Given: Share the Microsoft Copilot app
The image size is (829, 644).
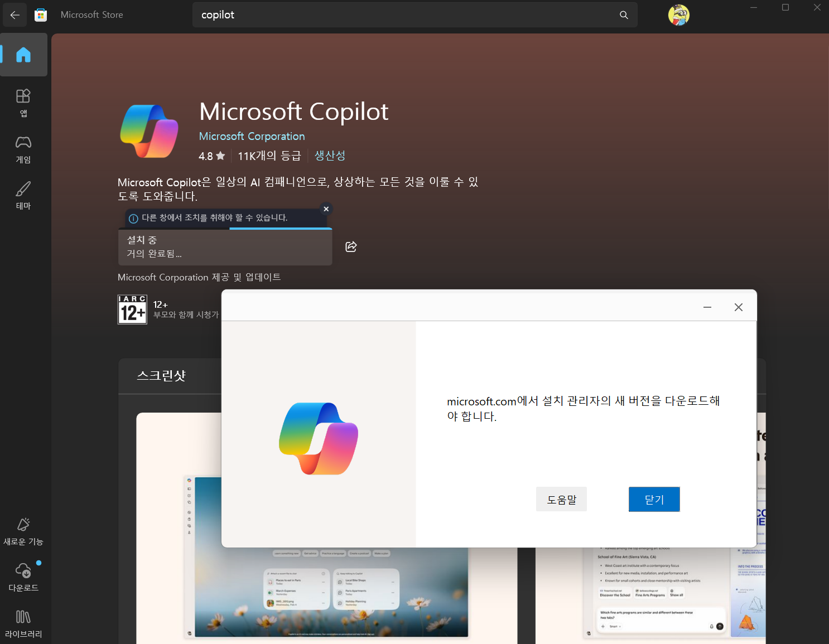Looking at the screenshot, I should (x=351, y=246).
